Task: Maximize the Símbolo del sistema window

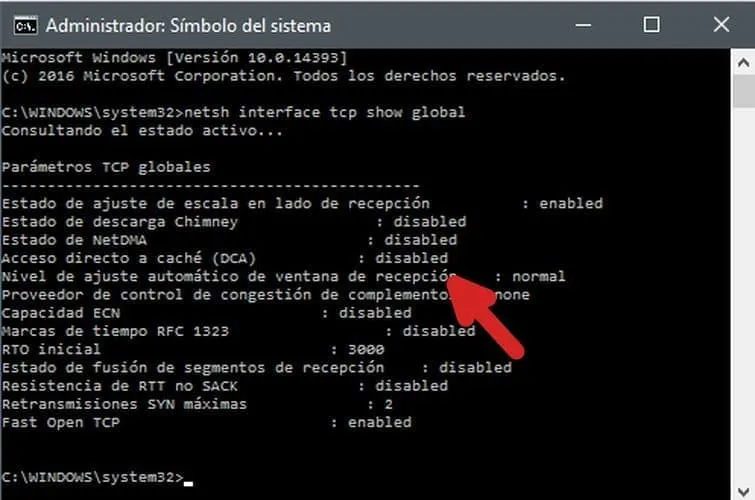Action: coord(651,25)
